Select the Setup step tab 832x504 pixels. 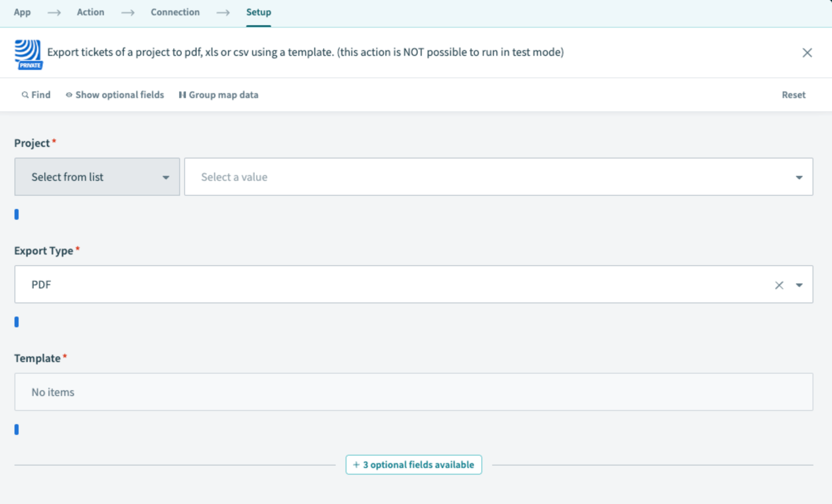259,12
